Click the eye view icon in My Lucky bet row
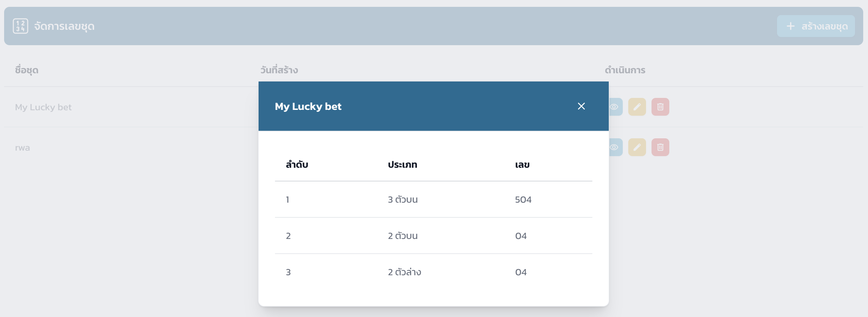Viewport: 868px width, 317px height. coord(615,107)
